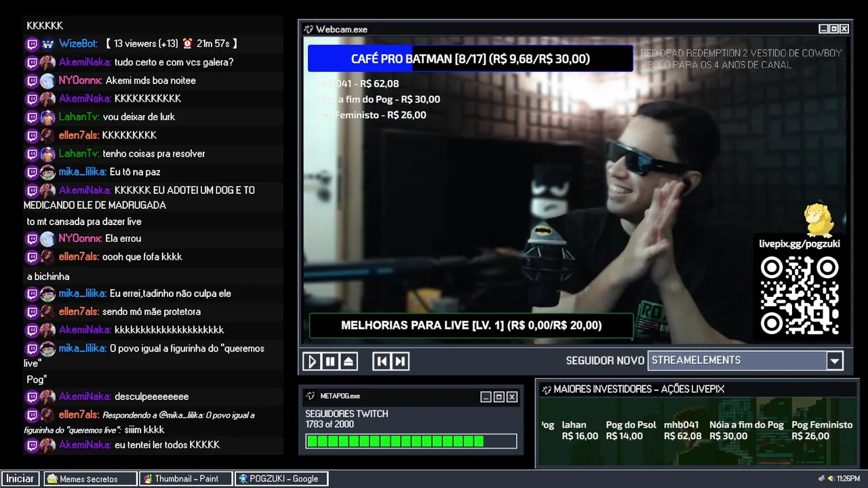Minimize the METAPOG.exe window

click(486, 397)
